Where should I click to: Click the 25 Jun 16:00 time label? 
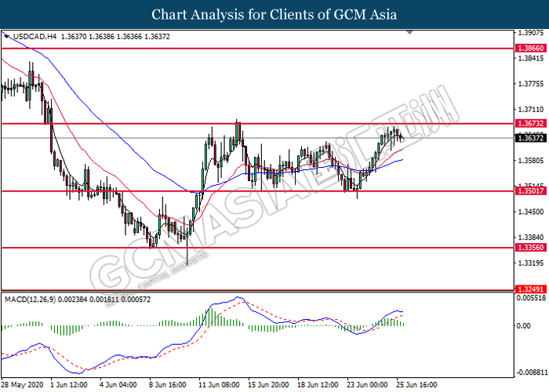click(416, 385)
